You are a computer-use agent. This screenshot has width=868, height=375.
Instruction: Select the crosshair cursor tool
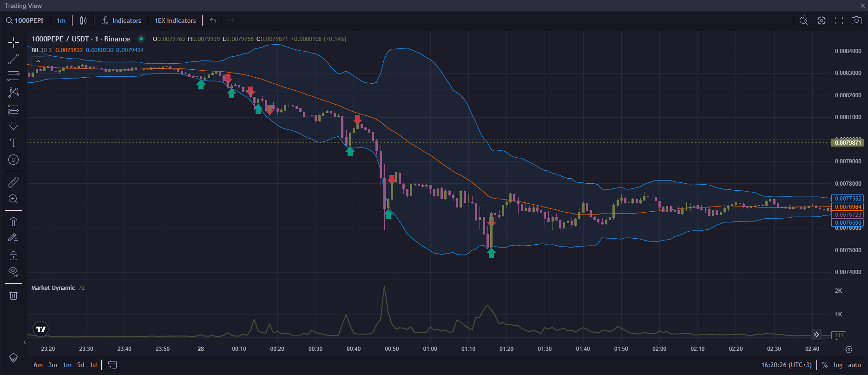[13, 43]
